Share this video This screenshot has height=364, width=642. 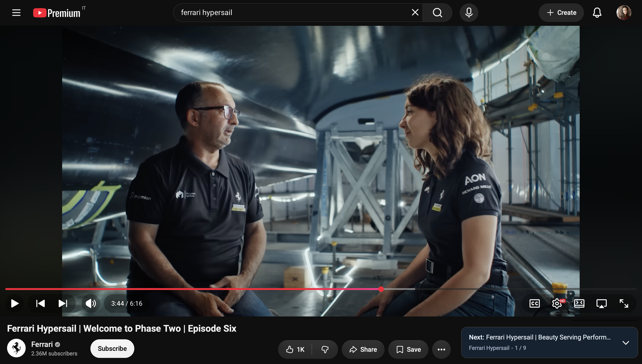pos(363,349)
